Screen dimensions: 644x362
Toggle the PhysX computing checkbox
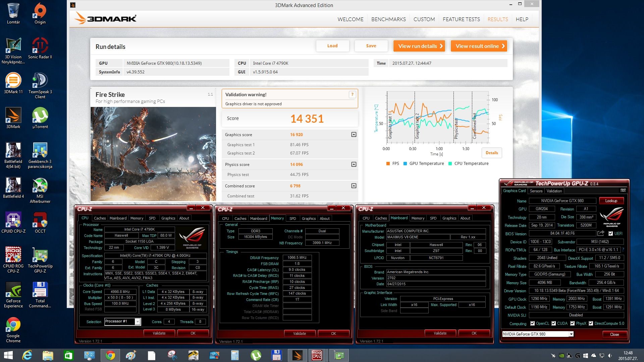[x=572, y=323]
